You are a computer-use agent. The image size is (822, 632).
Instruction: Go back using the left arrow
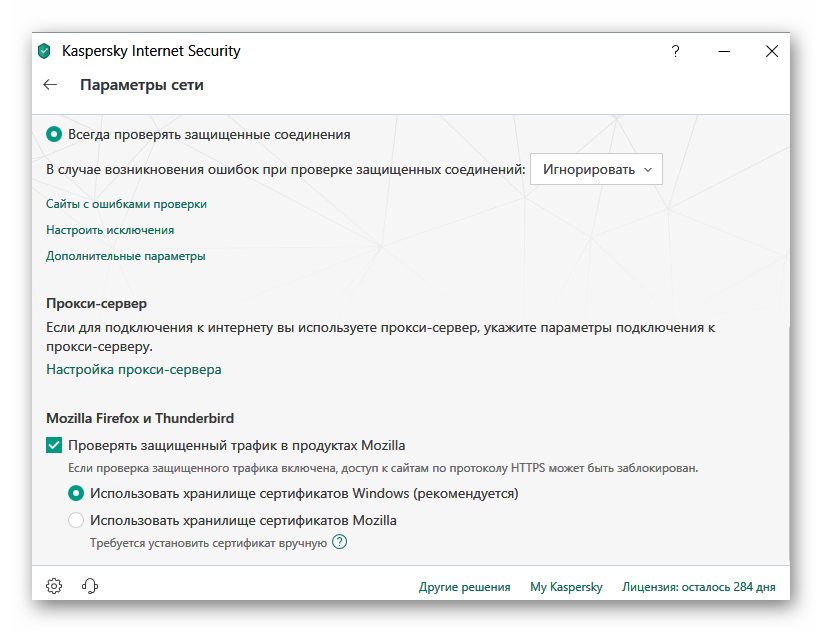tap(51, 85)
